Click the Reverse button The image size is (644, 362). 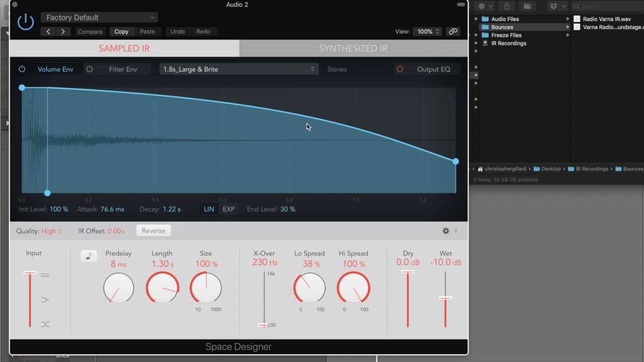pos(153,231)
